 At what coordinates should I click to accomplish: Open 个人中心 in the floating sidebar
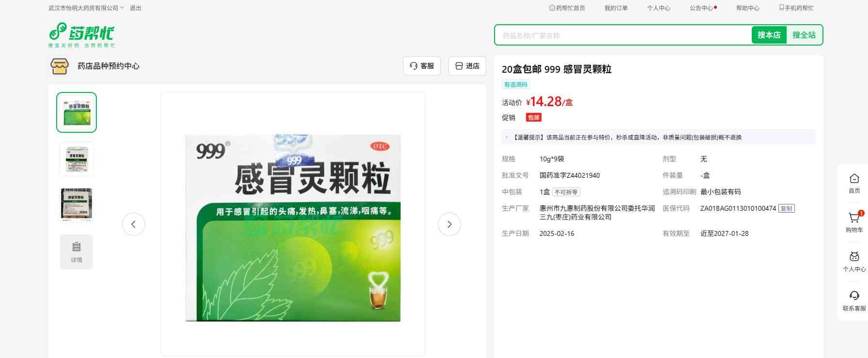click(854, 257)
